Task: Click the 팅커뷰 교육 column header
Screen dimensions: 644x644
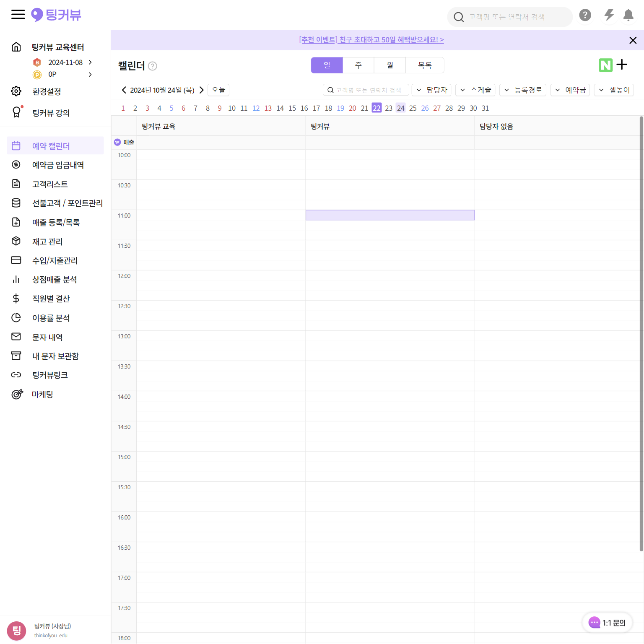Action: tap(221, 126)
